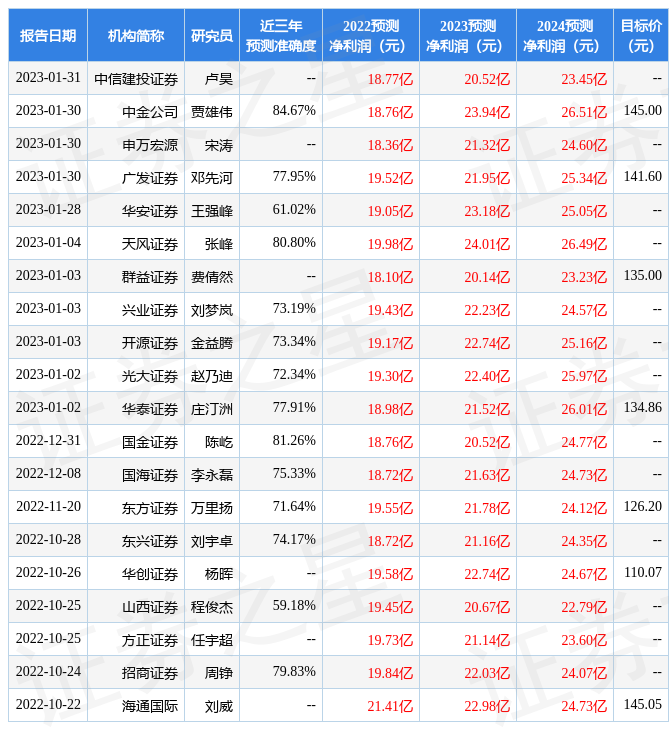Select the 华安证券 institution cell
The width and height of the screenshot is (669, 730).
[136, 211]
